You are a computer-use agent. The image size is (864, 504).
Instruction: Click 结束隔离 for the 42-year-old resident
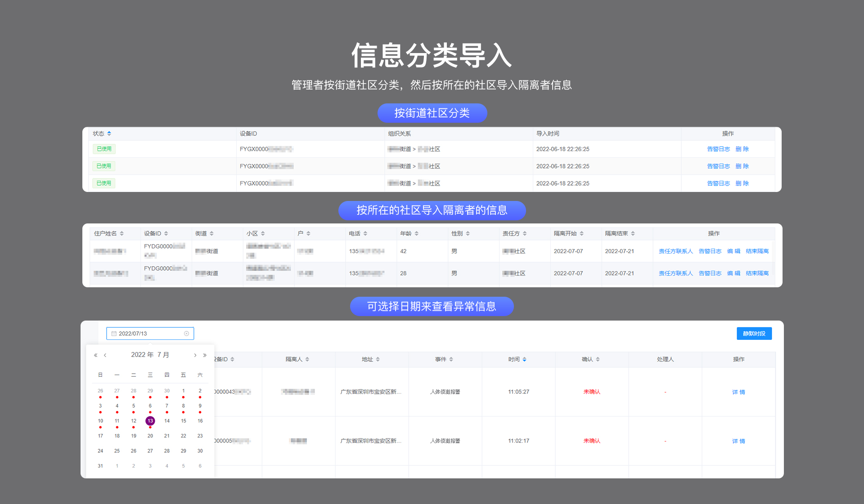coord(757,251)
